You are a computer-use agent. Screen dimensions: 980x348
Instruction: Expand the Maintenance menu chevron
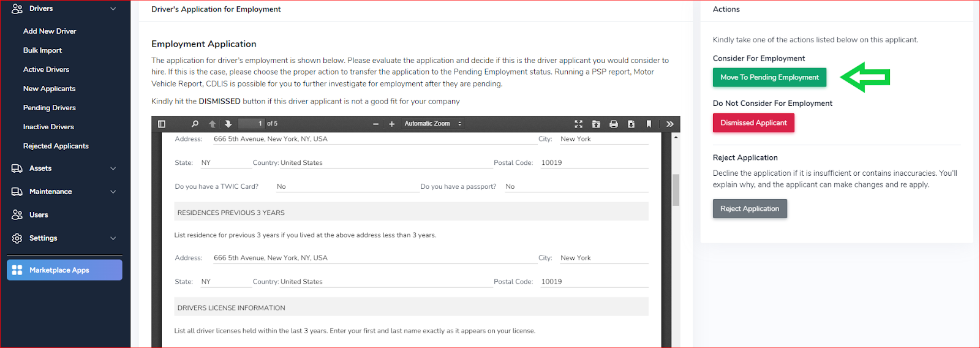(113, 192)
